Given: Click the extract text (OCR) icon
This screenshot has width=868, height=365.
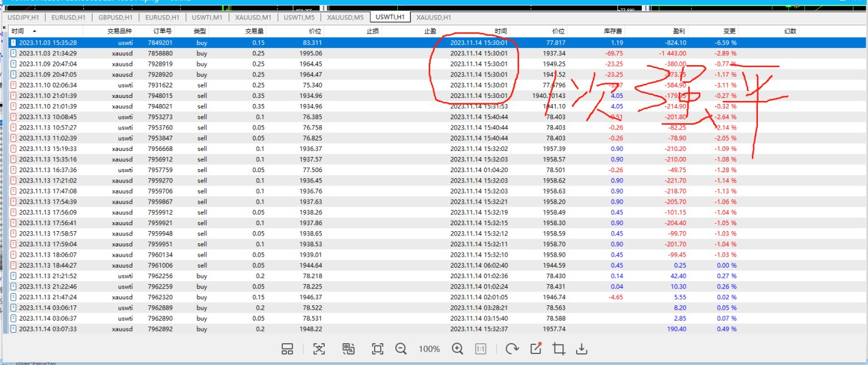Looking at the screenshot, I should pos(319,349).
